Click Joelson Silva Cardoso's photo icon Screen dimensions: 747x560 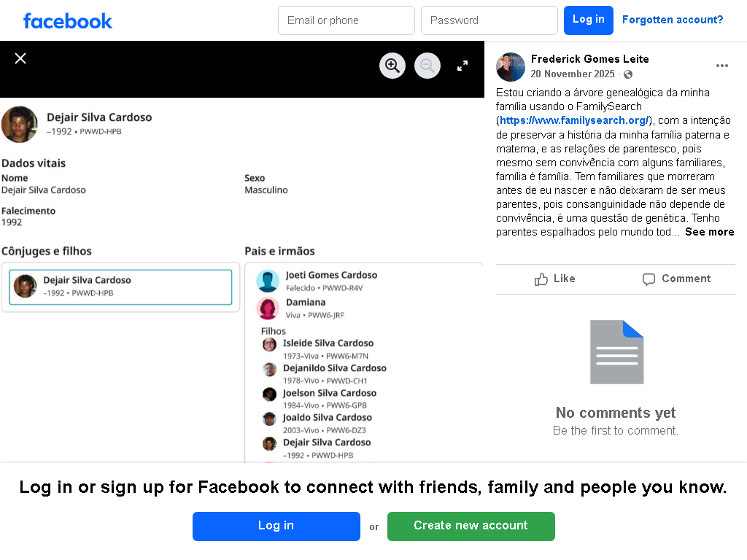pyautogui.click(x=270, y=394)
